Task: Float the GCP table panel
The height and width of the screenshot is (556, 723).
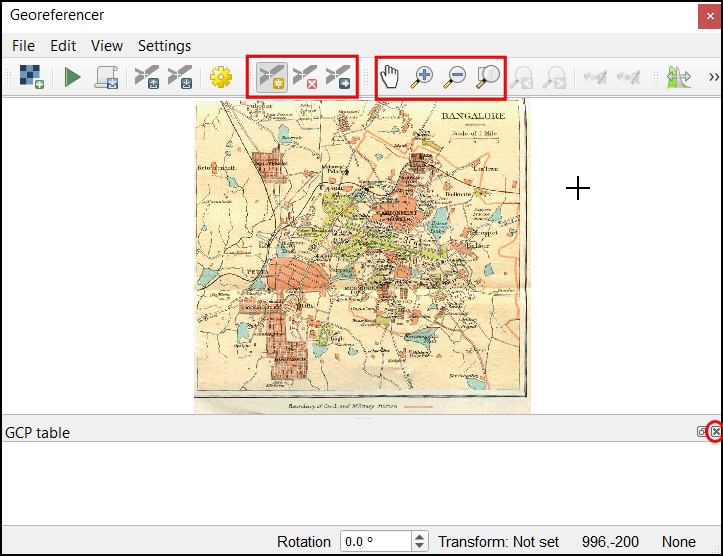Action: (x=702, y=432)
